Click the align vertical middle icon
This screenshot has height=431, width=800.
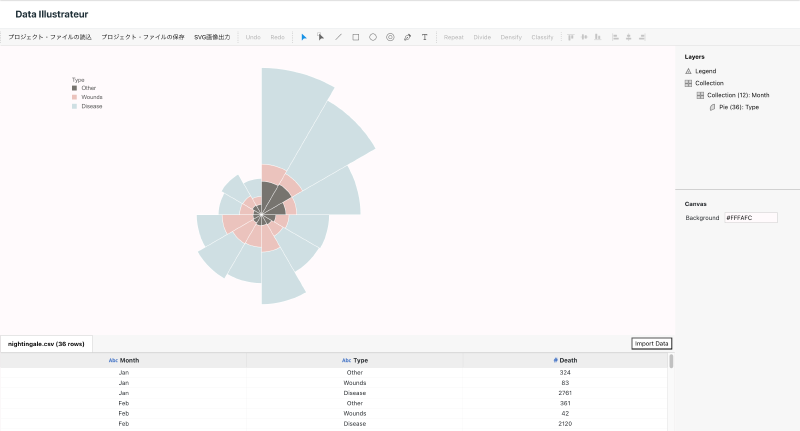pyautogui.click(x=584, y=37)
